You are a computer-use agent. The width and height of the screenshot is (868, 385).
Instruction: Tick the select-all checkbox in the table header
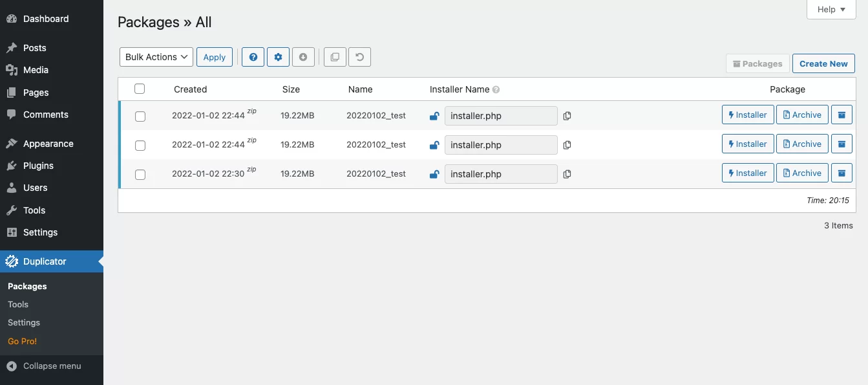click(x=140, y=89)
